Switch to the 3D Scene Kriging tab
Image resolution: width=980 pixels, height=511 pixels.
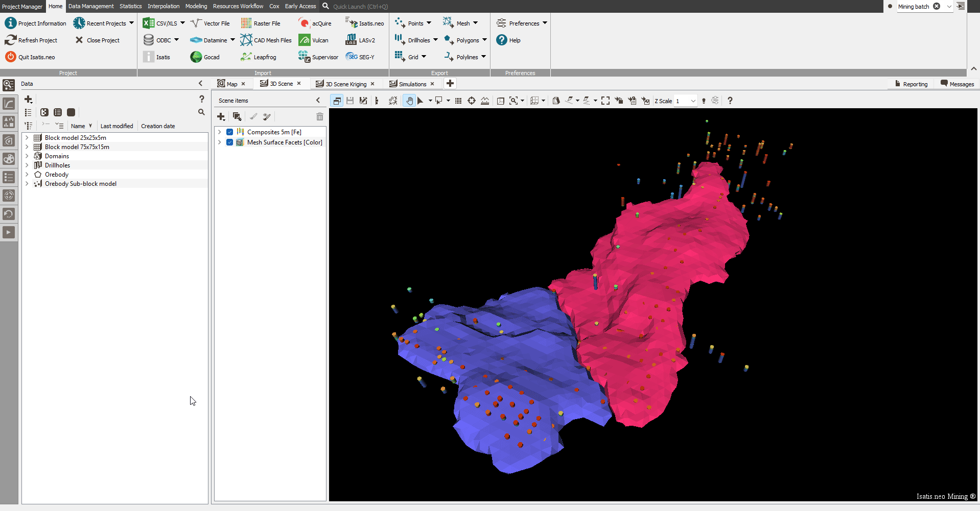(345, 84)
